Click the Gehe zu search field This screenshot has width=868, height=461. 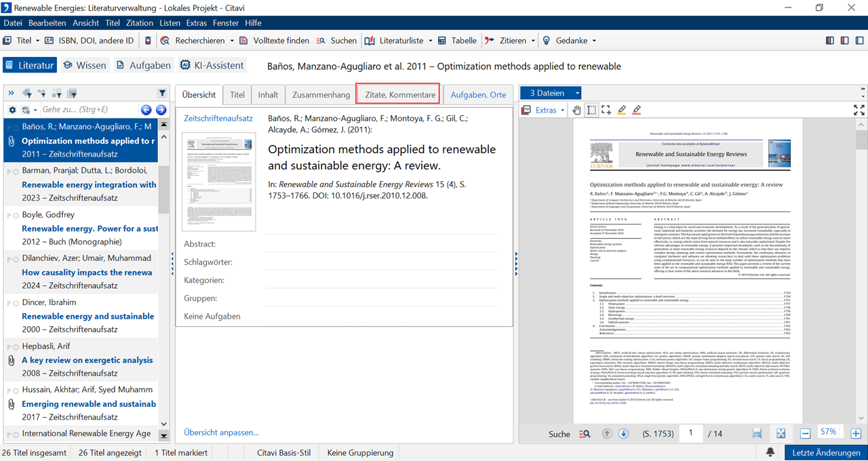click(x=88, y=110)
